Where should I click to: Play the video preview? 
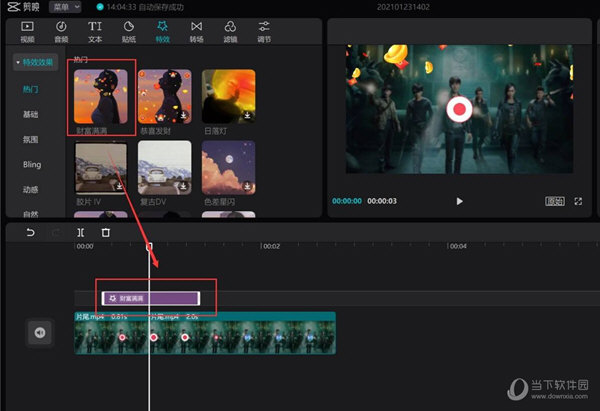(x=459, y=201)
